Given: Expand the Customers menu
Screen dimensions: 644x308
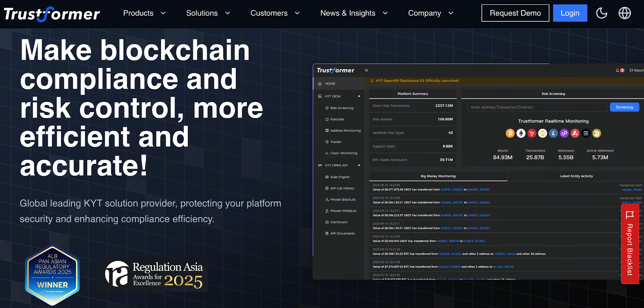Looking at the screenshot, I should click(275, 13).
